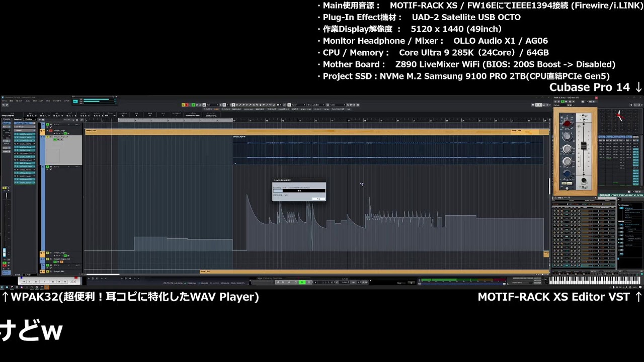Expand the Strings2_High inspector section

(24, 123)
